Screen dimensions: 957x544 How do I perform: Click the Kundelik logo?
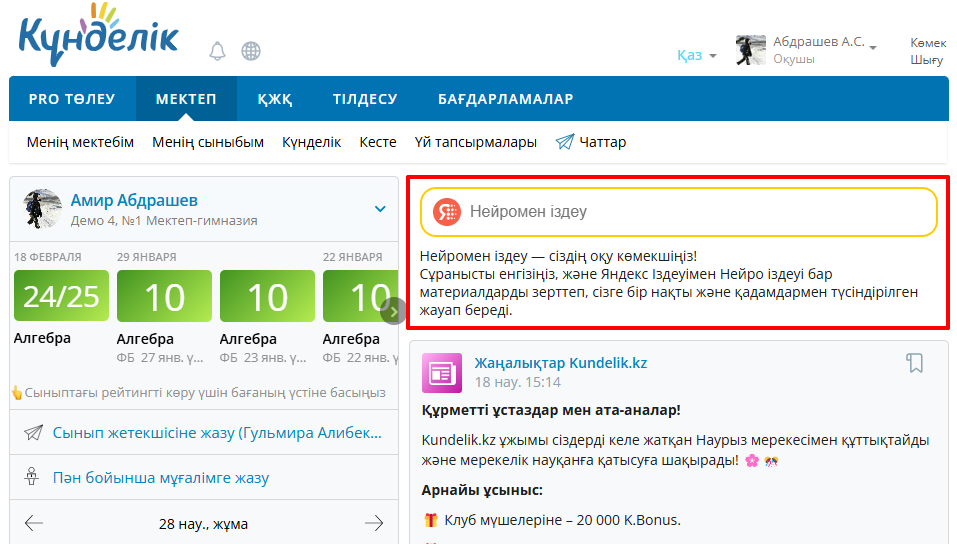[x=98, y=36]
